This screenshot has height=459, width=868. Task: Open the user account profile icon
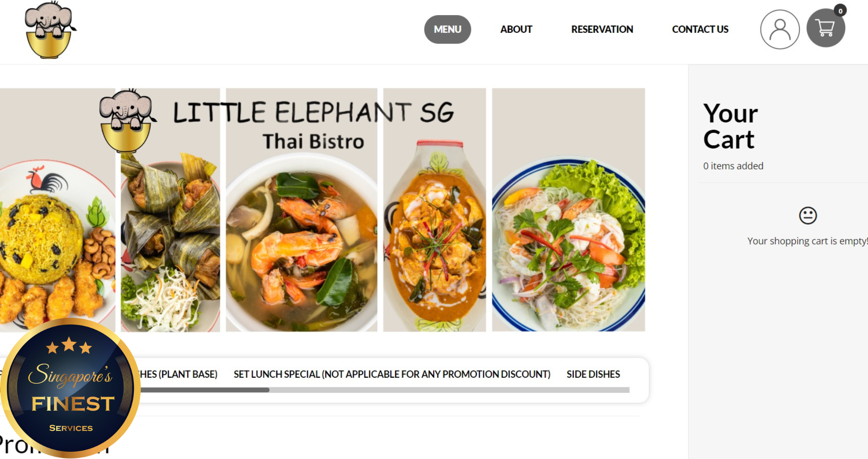click(x=779, y=29)
